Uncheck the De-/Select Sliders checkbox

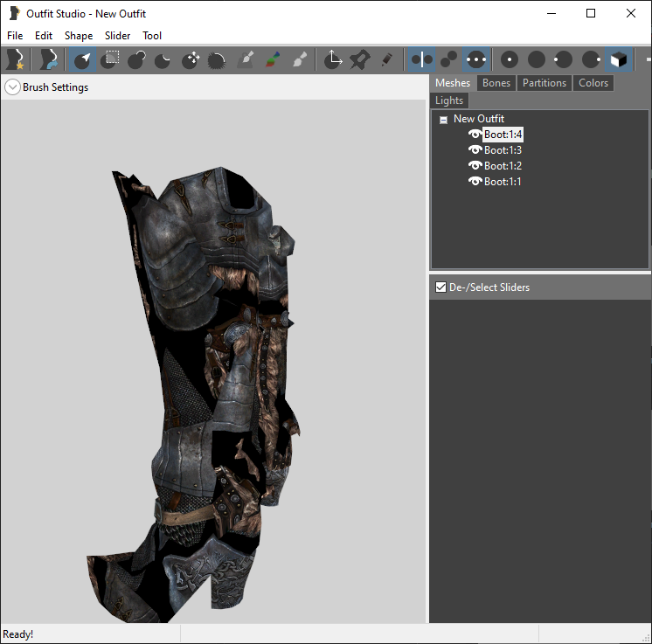pyautogui.click(x=440, y=287)
